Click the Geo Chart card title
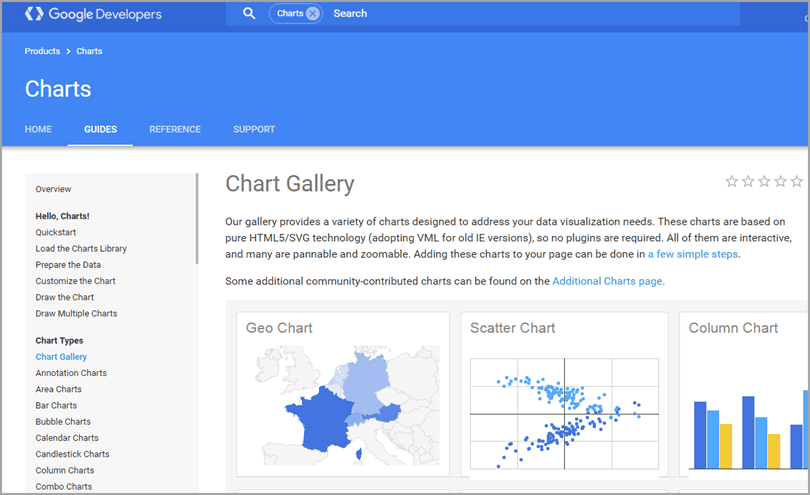 (x=279, y=328)
